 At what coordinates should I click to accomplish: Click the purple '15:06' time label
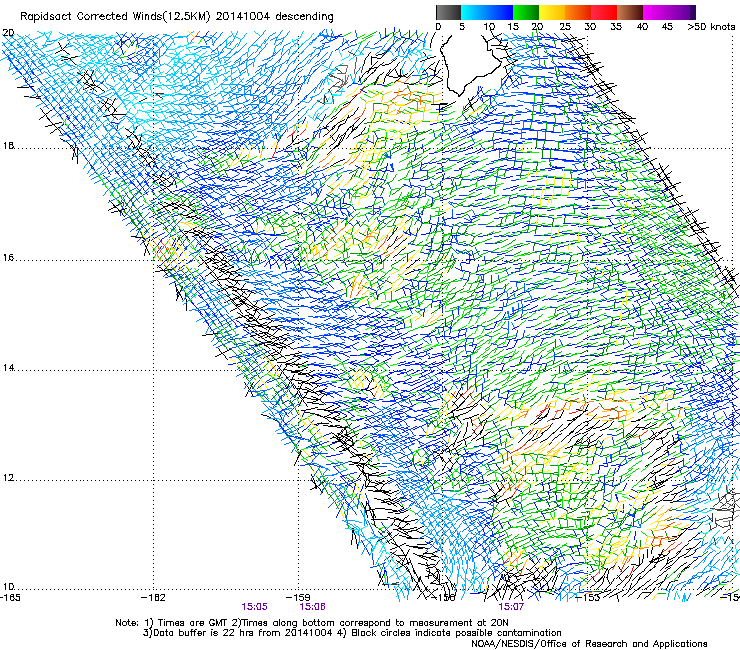[312, 607]
